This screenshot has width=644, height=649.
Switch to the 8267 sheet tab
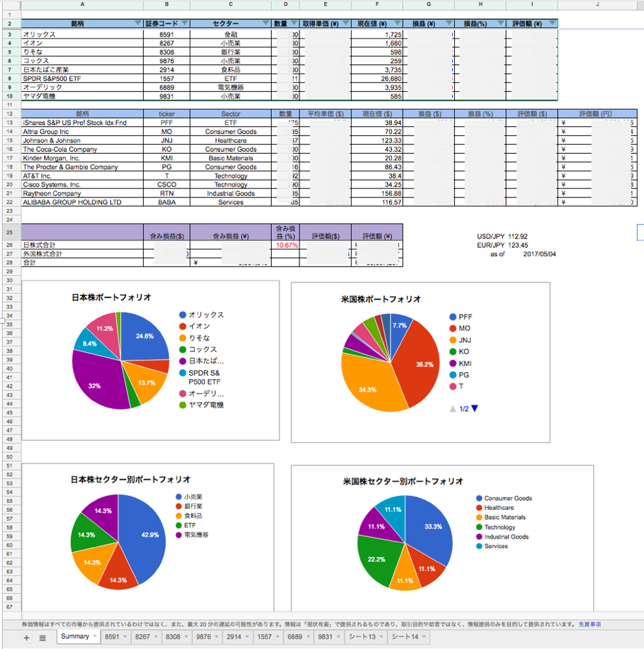[146, 637]
